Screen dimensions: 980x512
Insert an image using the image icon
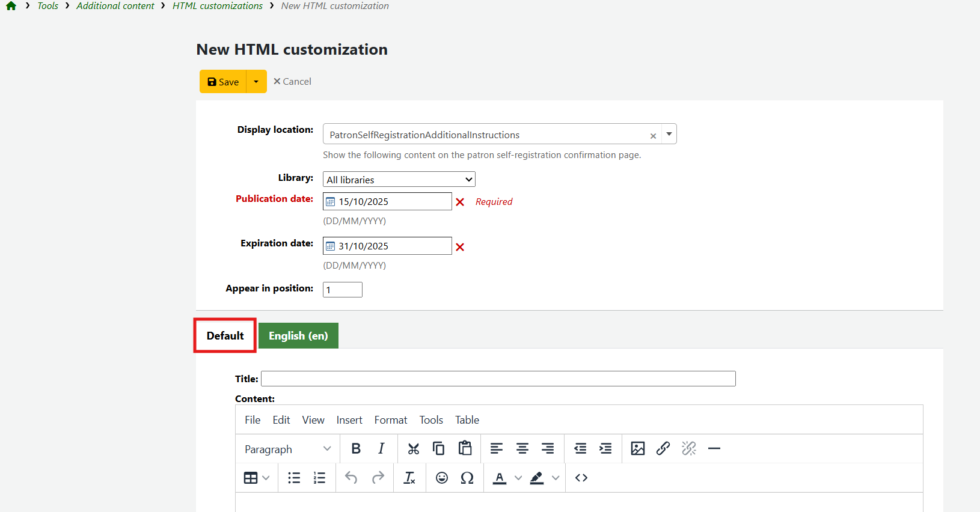[637, 449]
